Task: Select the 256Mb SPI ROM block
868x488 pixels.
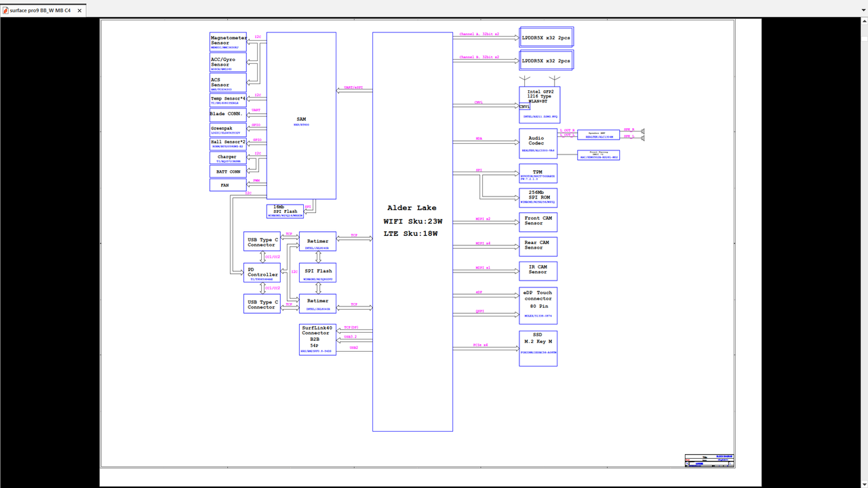Action: pos(538,197)
